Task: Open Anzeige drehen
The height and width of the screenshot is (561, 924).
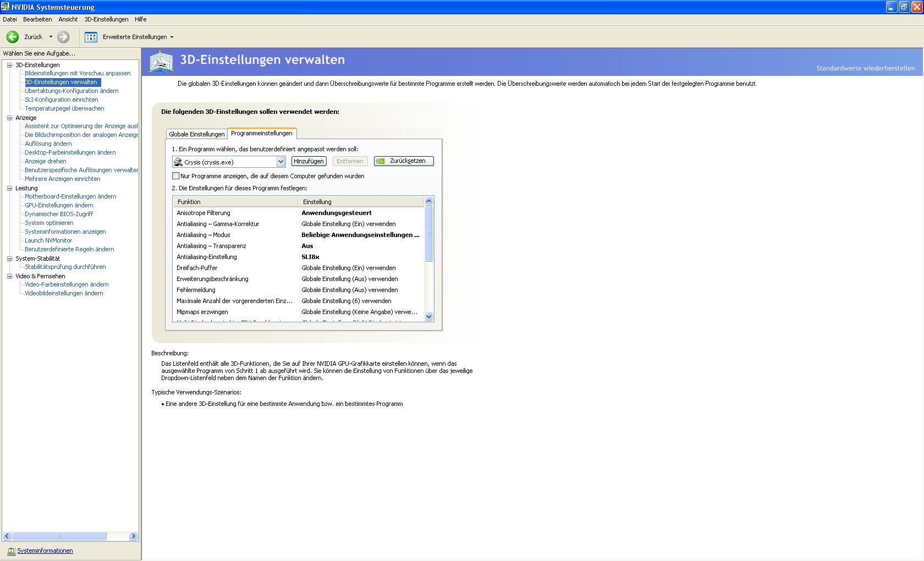Action: 46,161
